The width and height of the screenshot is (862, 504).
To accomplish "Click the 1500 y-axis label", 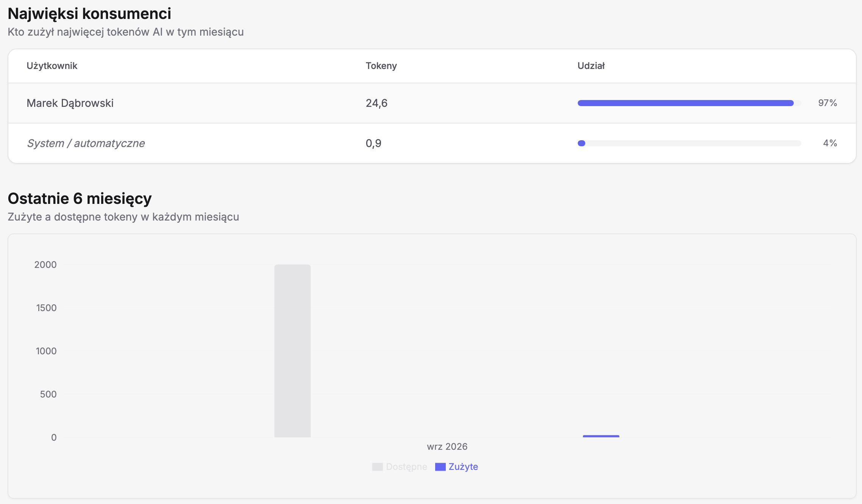I will click(x=46, y=308).
